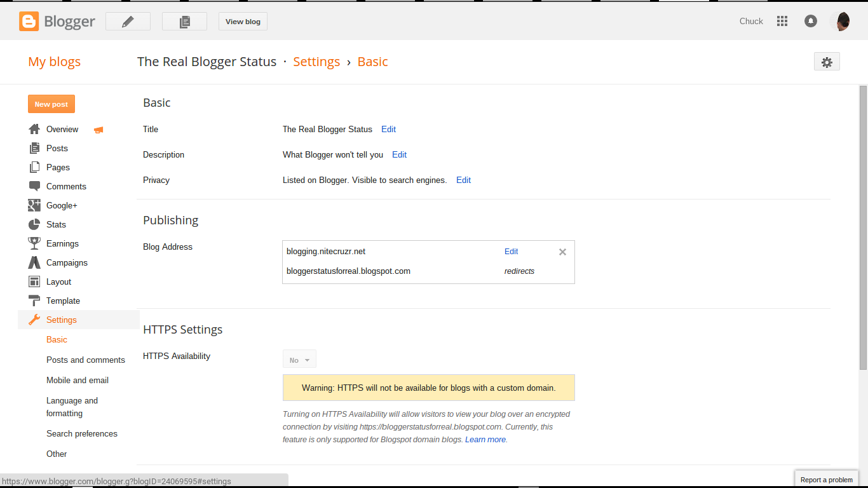Open Posts and comments settings
868x488 pixels.
(x=86, y=360)
